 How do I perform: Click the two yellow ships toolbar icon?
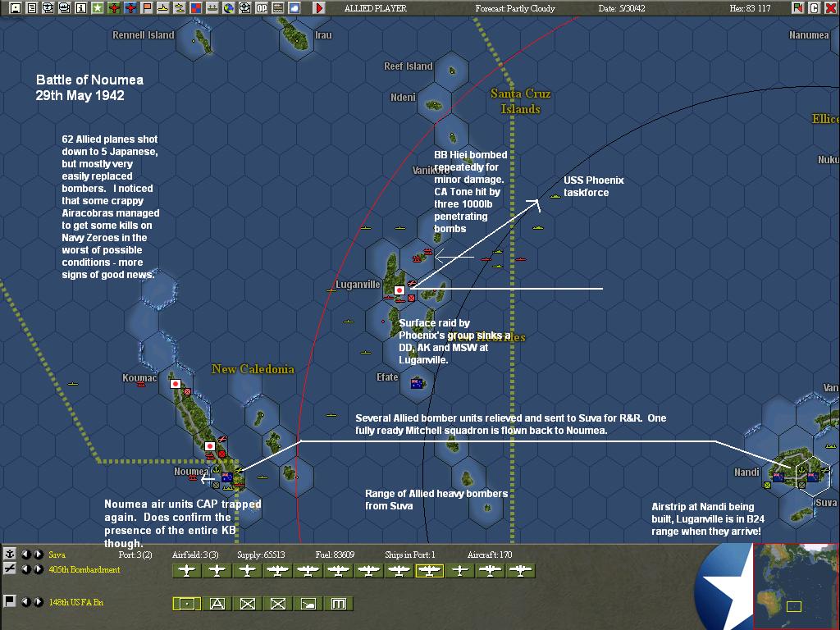click(x=180, y=8)
